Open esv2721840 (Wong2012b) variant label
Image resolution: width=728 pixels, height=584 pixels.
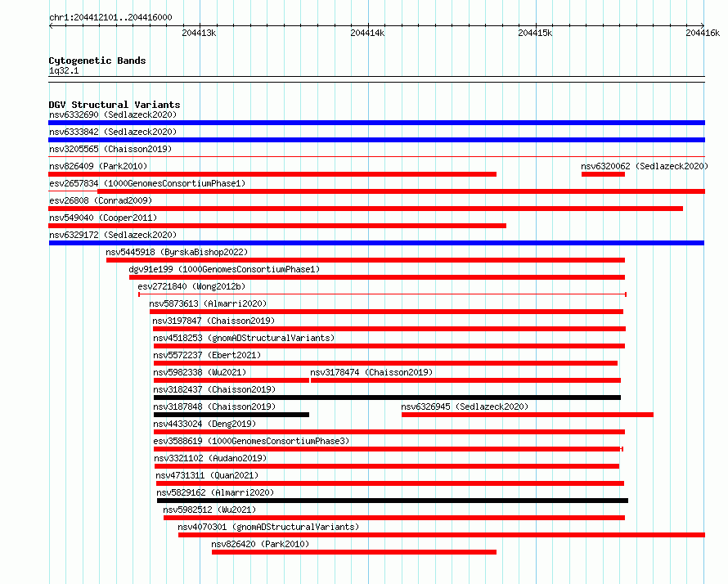(191, 286)
